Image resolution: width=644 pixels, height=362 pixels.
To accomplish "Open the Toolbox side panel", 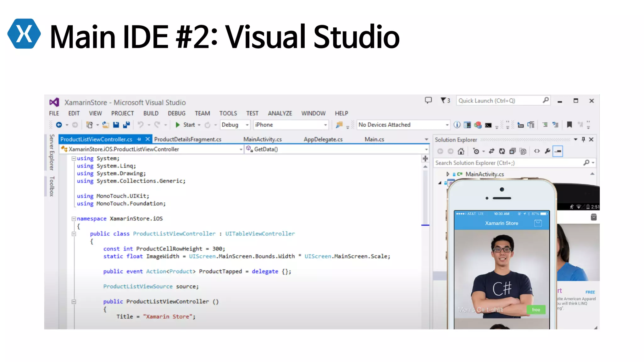I will tap(52, 186).
